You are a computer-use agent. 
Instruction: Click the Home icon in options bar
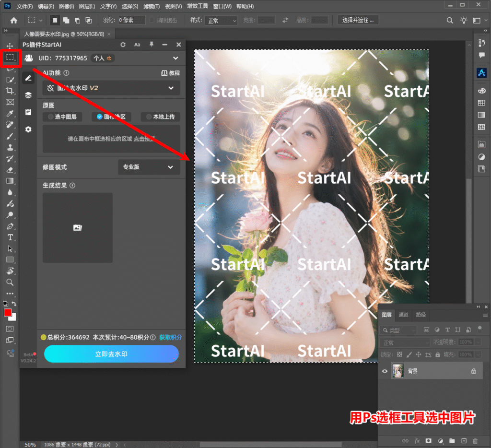pyautogui.click(x=14, y=20)
